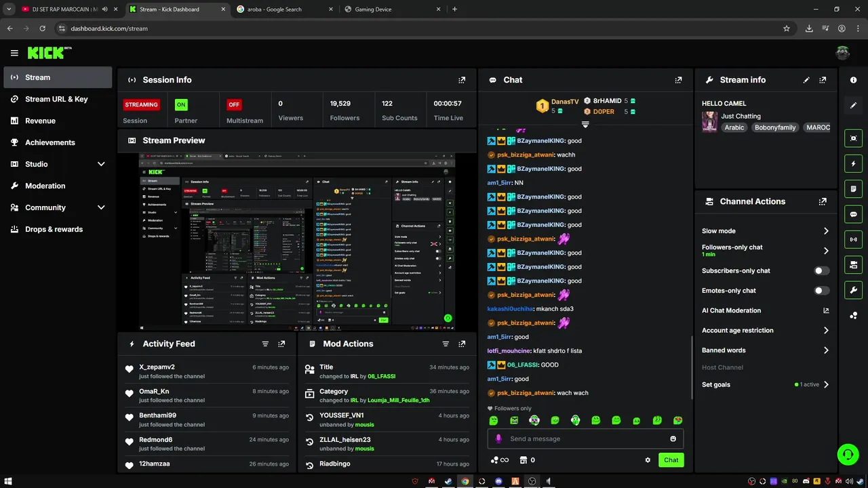Toggle the activity feed lightning widget icon

point(854,163)
